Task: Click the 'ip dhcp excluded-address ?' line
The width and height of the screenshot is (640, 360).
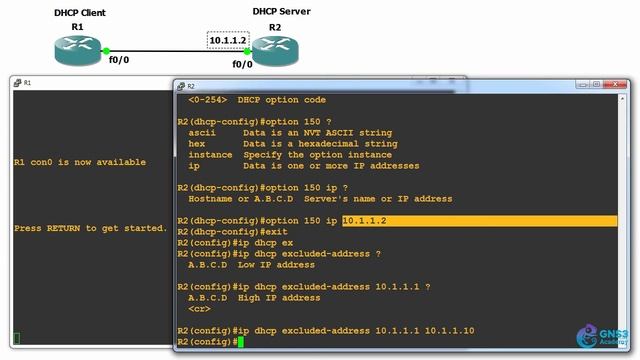Action: (x=279, y=254)
